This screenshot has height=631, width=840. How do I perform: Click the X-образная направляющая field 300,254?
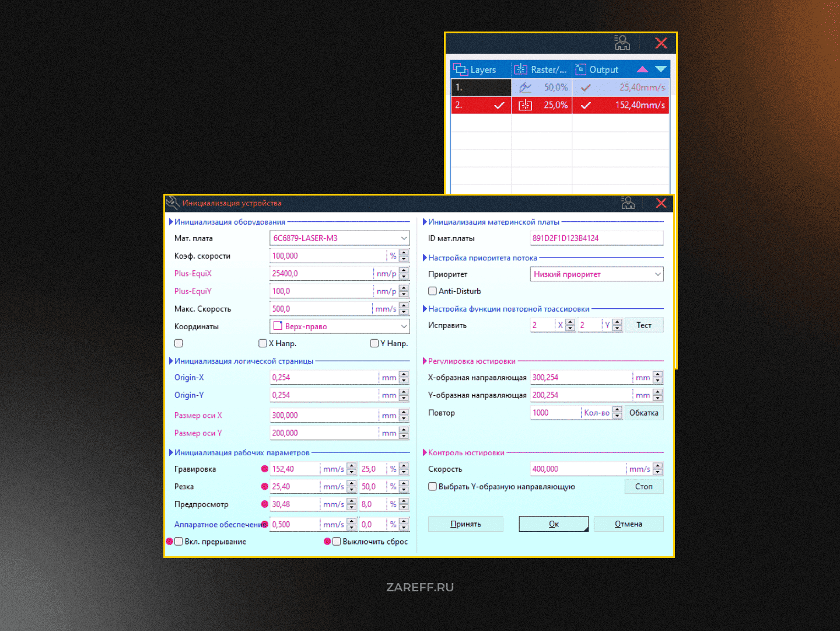pyautogui.click(x=581, y=378)
